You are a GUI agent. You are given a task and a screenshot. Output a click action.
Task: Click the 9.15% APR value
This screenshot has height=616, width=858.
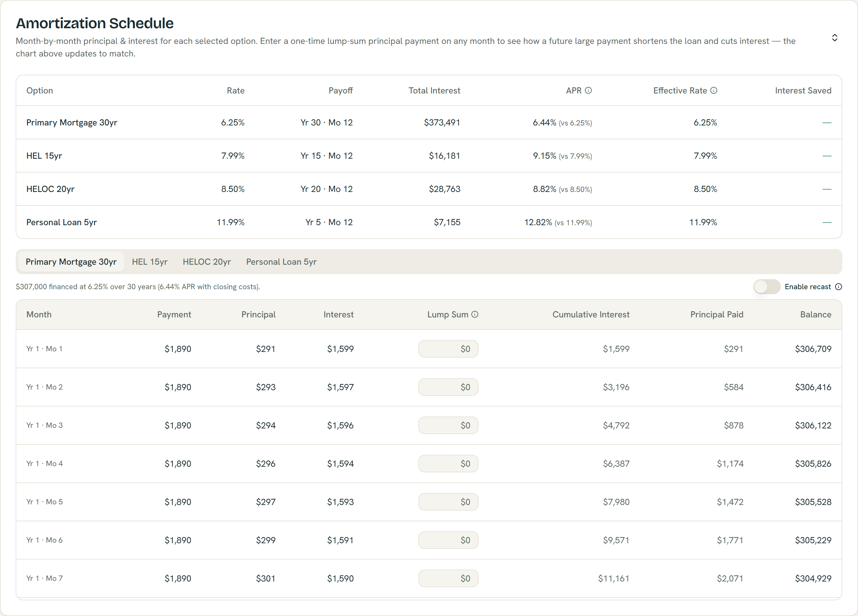tap(544, 156)
